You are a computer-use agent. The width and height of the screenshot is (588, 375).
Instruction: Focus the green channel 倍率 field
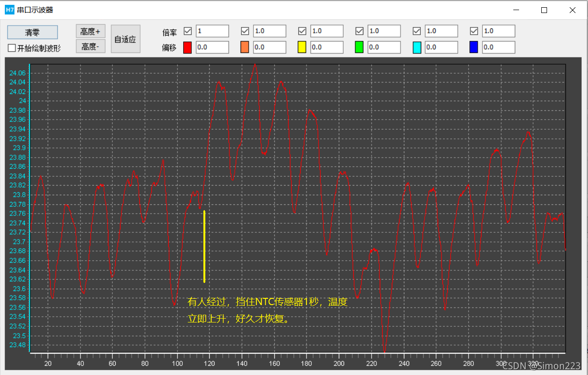pyautogui.click(x=384, y=31)
